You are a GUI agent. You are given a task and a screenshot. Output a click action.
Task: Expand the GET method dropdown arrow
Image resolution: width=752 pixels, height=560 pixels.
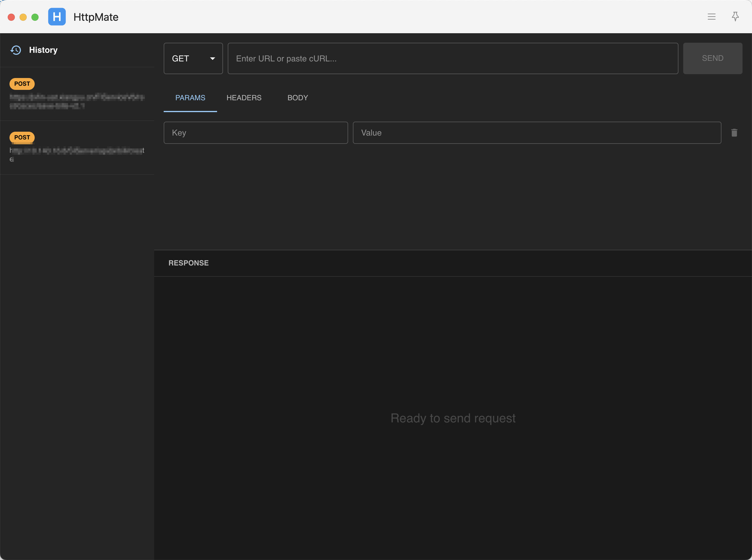(x=213, y=59)
